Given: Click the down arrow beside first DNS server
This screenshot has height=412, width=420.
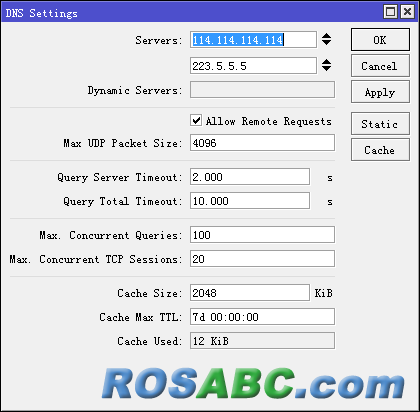Looking at the screenshot, I should click(326, 43).
